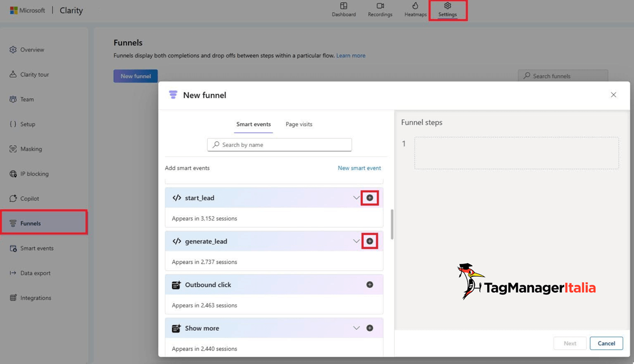The width and height of the screenshot is (634, 364).
Task: Open Integrations from the sidebar
Action: coord(36,297)
